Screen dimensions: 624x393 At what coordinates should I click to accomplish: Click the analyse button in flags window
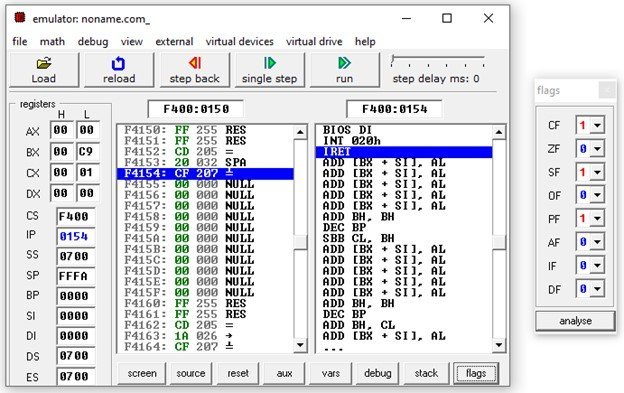(575, 321)
